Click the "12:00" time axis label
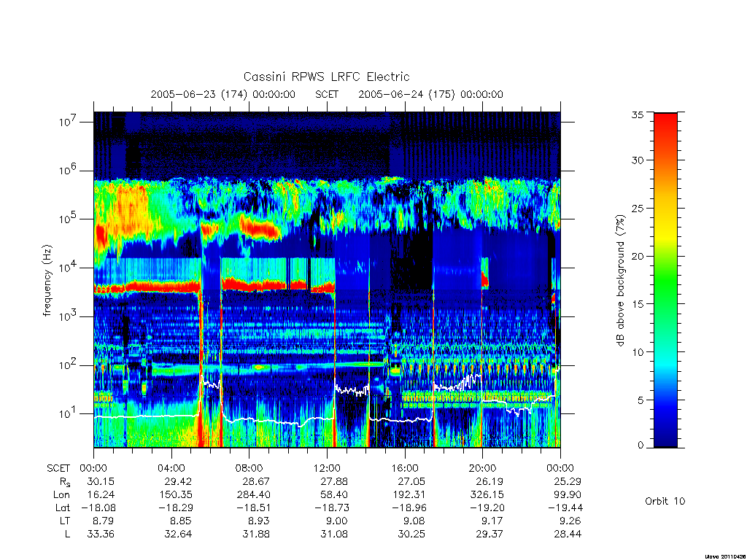 [x=327, y=468]
